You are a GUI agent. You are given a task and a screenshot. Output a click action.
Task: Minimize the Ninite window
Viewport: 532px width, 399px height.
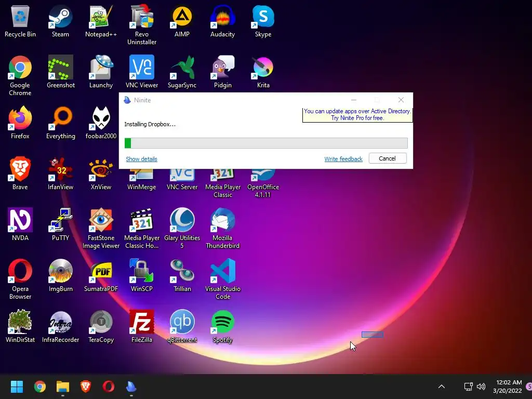(353, 100)
